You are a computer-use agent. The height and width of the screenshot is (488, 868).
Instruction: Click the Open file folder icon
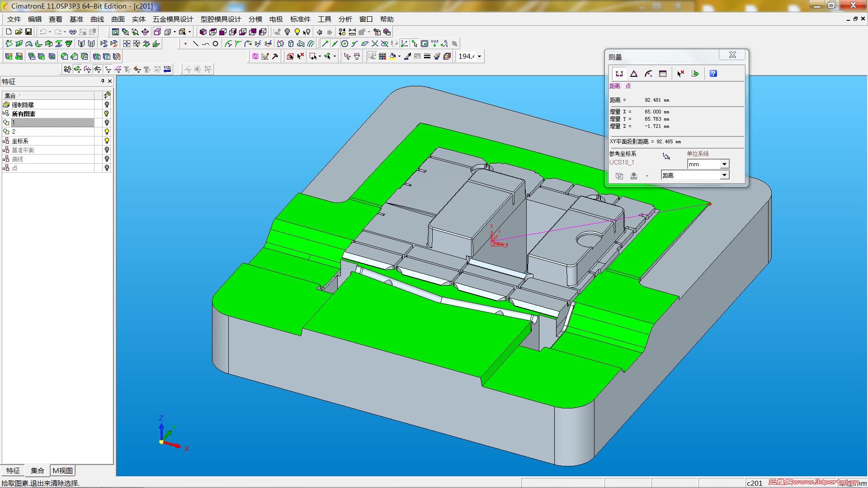pos(19,32)
